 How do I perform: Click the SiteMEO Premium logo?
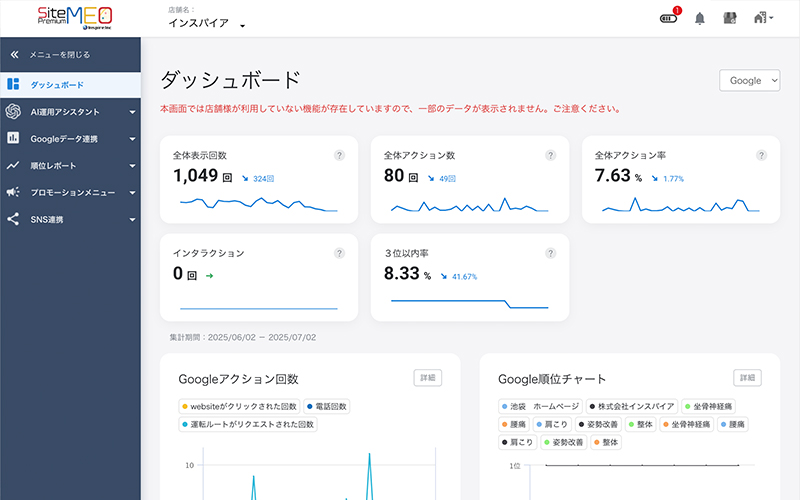click(x=75, y=17)
